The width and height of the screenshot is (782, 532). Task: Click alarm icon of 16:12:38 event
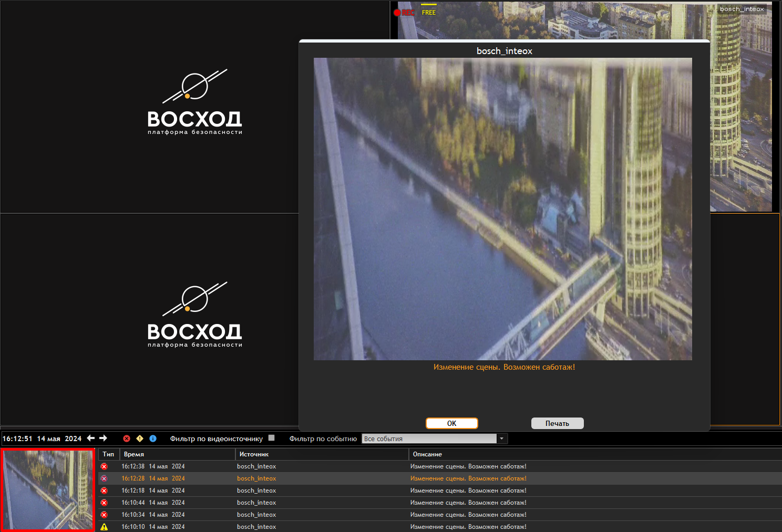pyautogui.click(x=104, y=466)
